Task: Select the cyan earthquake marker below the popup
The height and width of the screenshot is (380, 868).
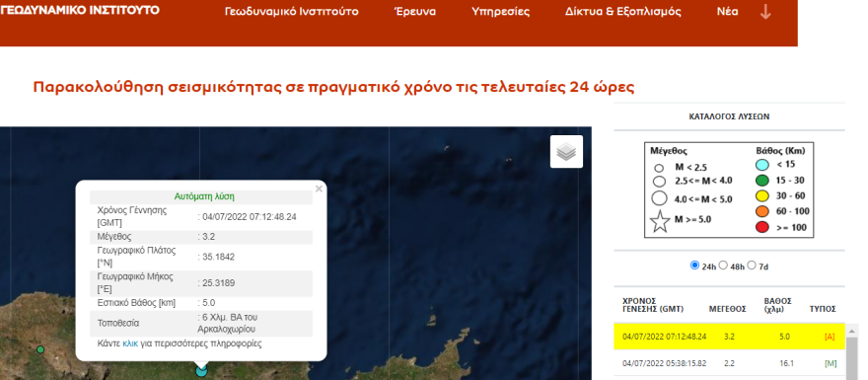Action: (201, 371)
